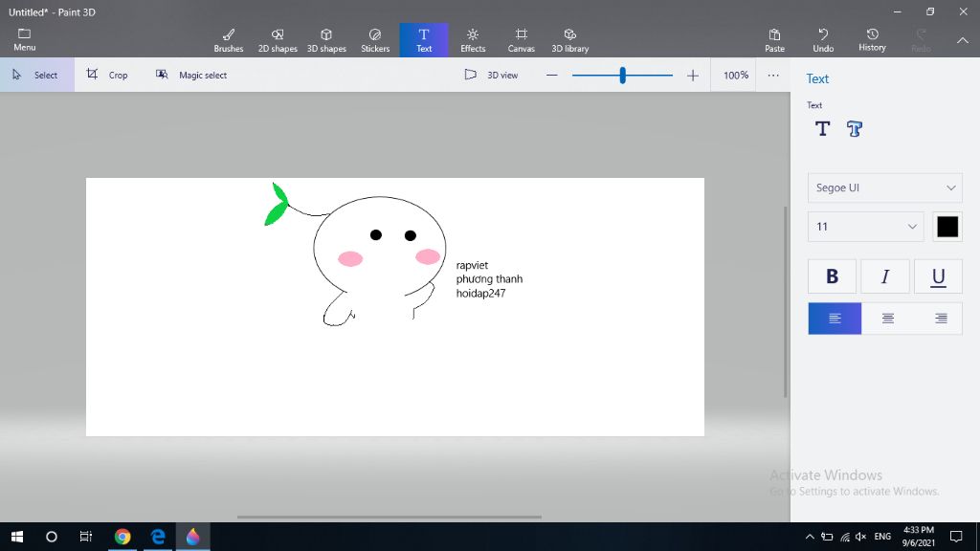Open the Effects panel
980x551 pixels.
pyautogui.click(x=473, y=40)
